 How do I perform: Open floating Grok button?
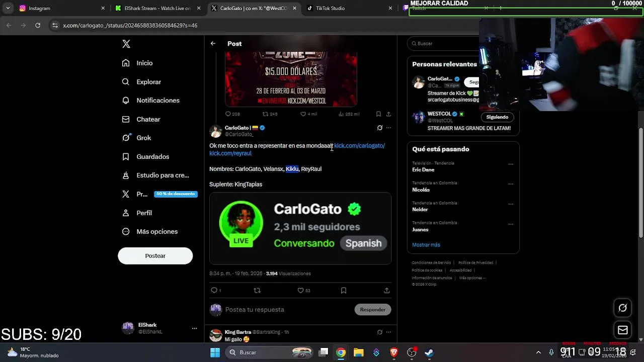pyautogui.click(x=623, y=308)
